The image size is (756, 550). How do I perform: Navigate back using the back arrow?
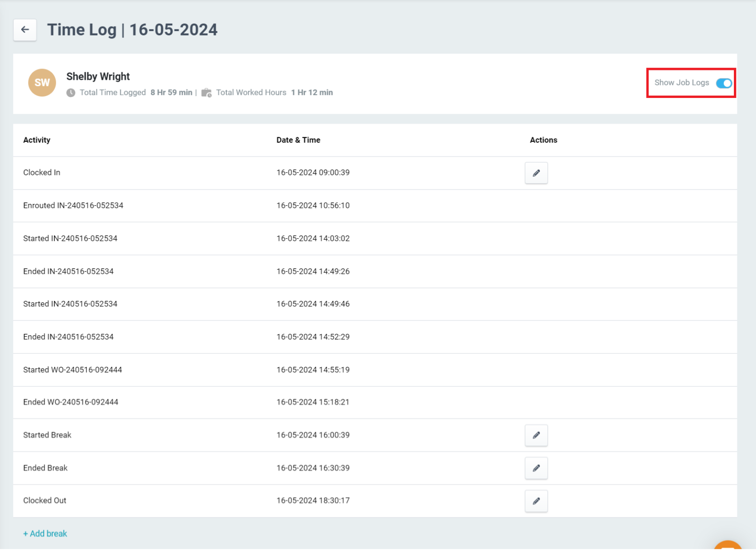[x=25, y=30]
